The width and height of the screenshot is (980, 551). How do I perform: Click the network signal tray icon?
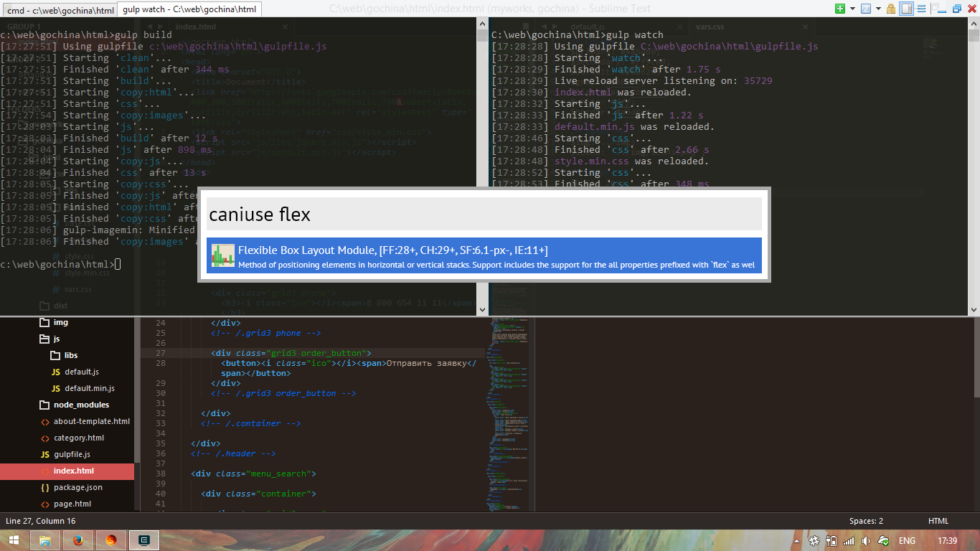point(849,540)
